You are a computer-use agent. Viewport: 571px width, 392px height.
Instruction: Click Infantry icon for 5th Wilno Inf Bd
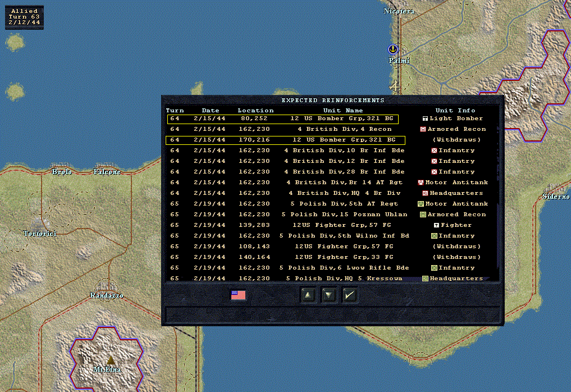[x=434, y=236]
